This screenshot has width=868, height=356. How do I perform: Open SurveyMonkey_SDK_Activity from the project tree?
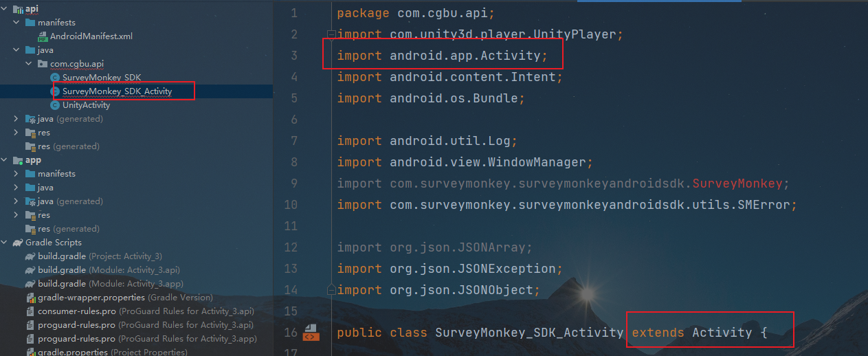[x=117, y=91]
